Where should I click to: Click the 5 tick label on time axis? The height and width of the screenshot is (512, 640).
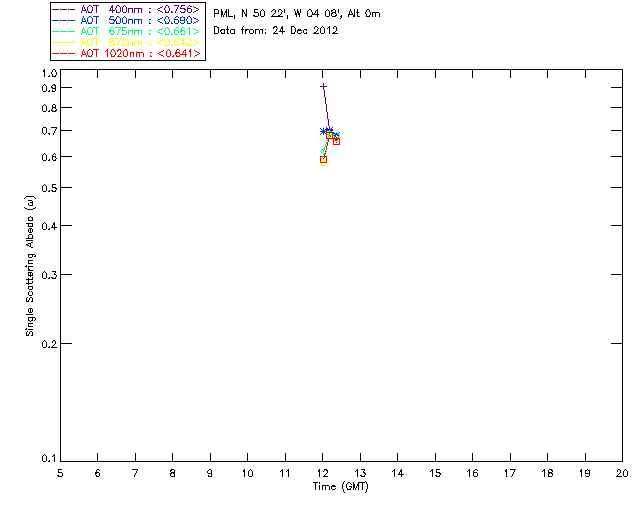point(60,473)
